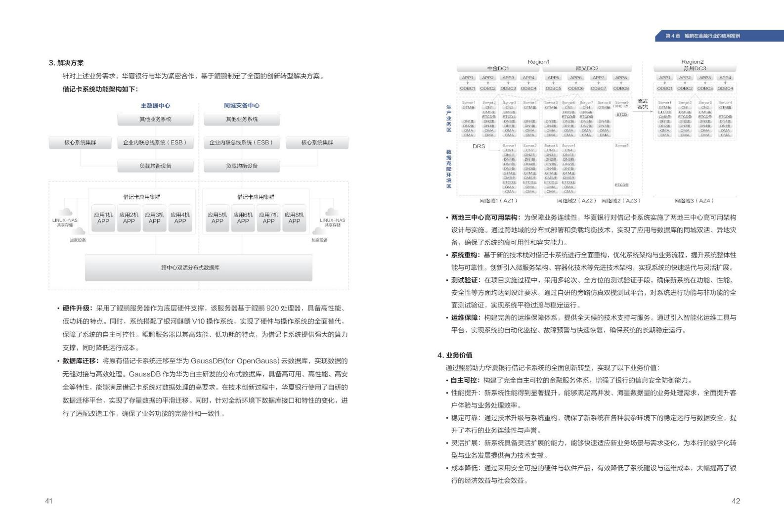Click the 同城灾备中心 diagram title
Image resolution: width=784 pixels, height=532 pixels.
tap(242, 105)
